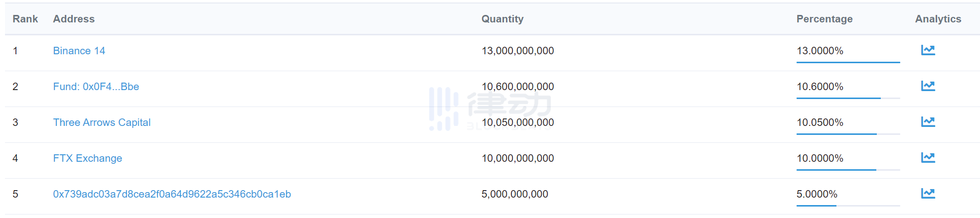
Task: Open analytics chart icon for Fund: 0x0F4...Bbe
Action: coord(928,86)
